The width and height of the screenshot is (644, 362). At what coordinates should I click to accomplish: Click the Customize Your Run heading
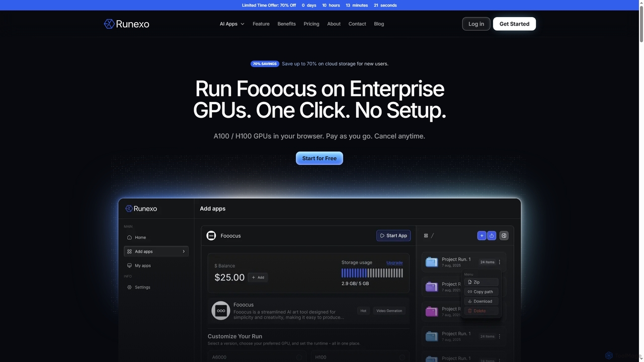(x=235, y=336)
